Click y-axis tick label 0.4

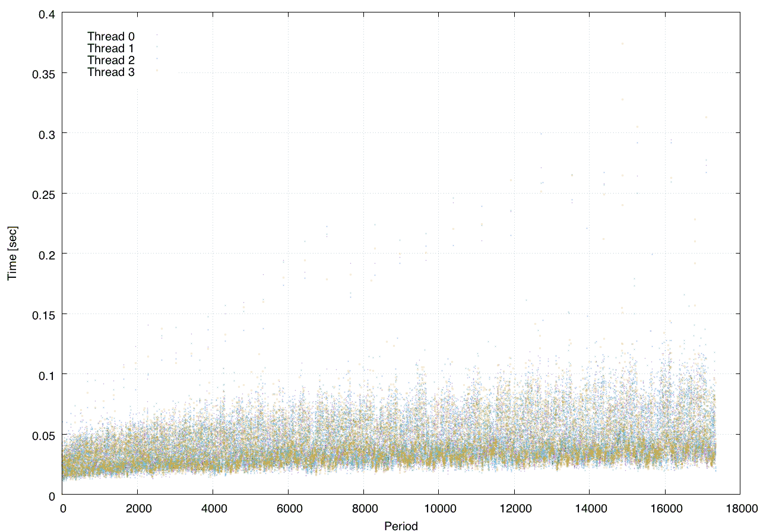pyautogui.click(x=47, y=13)
